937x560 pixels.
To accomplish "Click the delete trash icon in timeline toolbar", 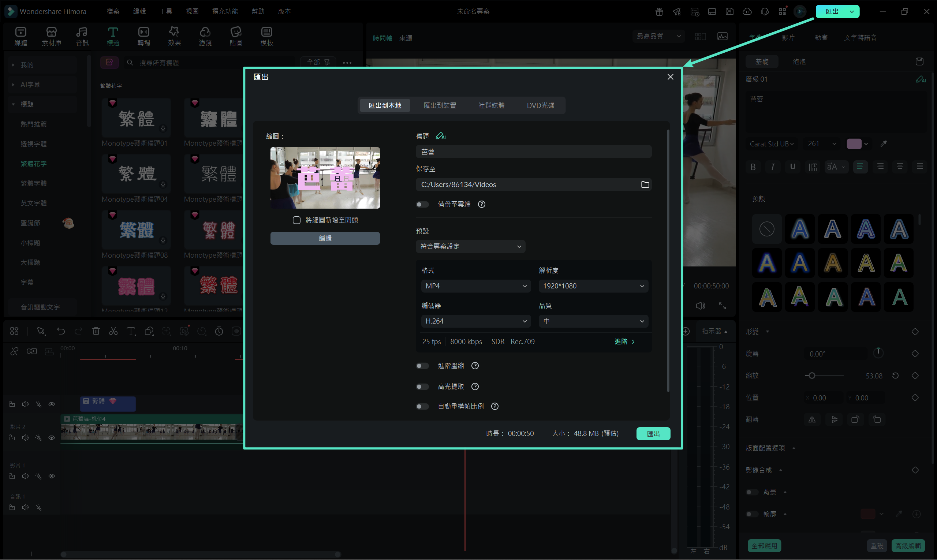I will pos(96,331).
